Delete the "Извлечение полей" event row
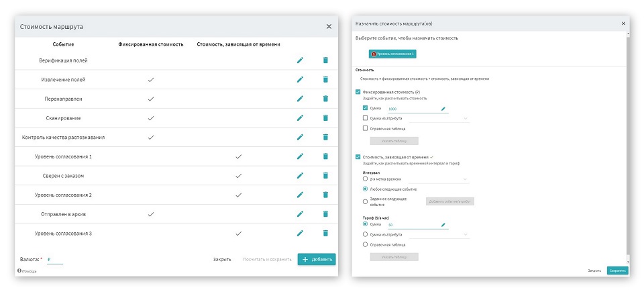The width and height of the screenshot is (644, 294). (x=325, y=79)
